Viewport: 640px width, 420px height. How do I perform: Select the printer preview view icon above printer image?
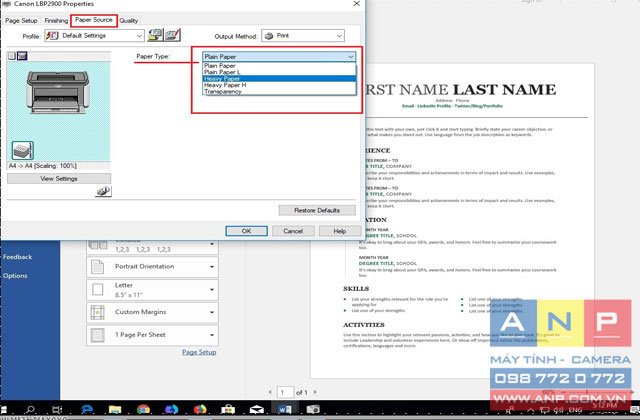(22, 56)
